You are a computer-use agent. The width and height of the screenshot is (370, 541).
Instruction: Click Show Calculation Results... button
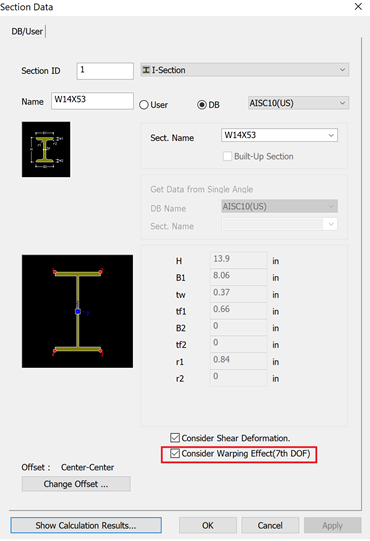(x=86, y=525)
